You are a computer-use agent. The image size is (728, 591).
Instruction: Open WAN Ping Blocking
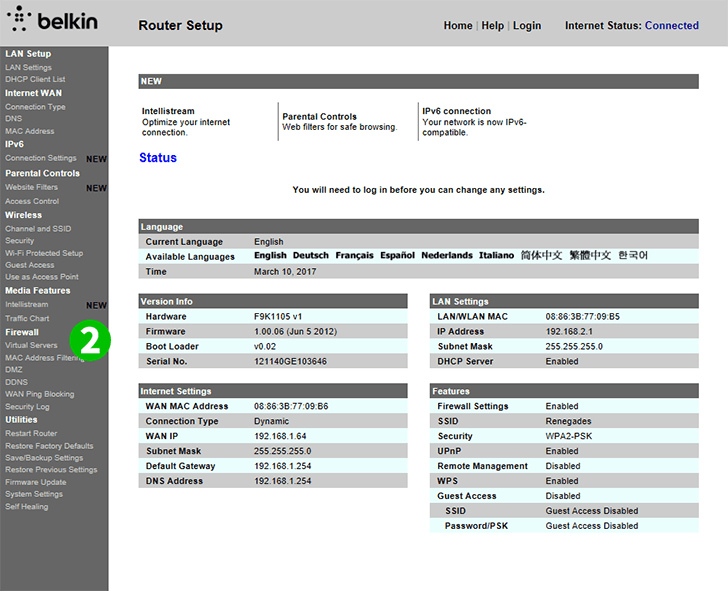tap(39, 394)
